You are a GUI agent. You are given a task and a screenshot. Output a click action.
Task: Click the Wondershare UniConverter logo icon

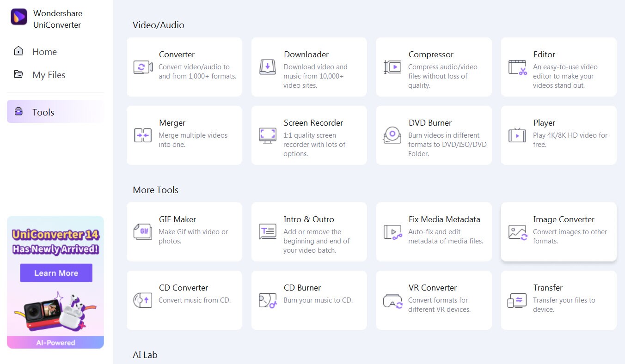pyautogui.click(x=19, y=17)
